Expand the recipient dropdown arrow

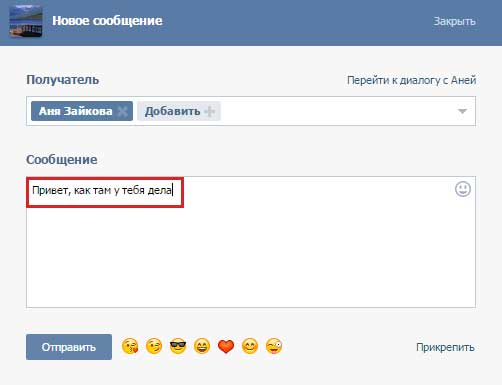(462, 111)
